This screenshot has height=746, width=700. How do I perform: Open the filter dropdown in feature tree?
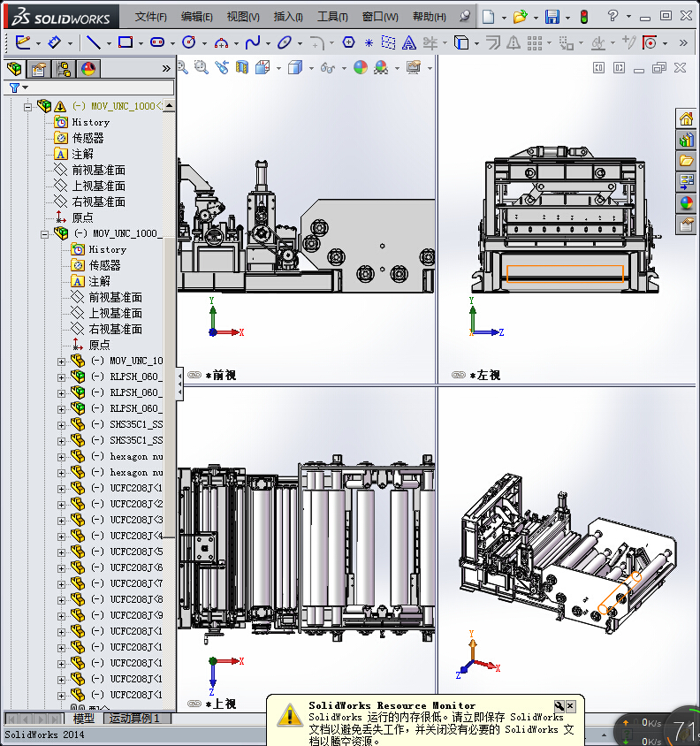point(26,88)
